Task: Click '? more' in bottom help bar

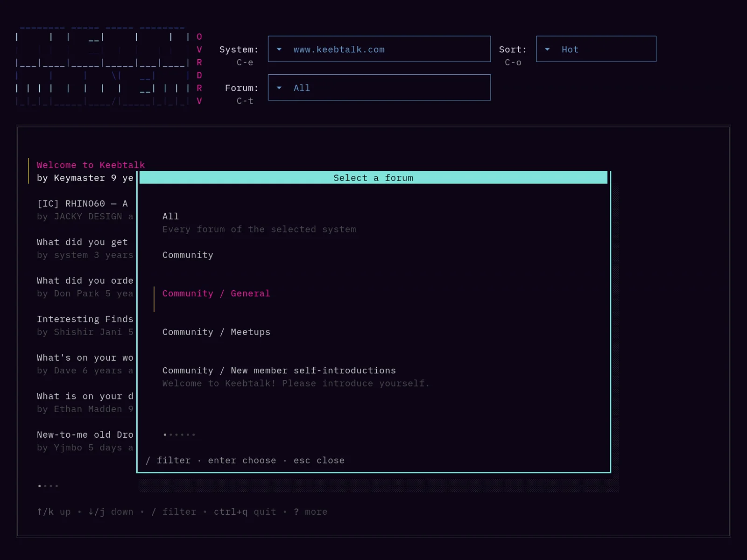Action: (310, 512)
